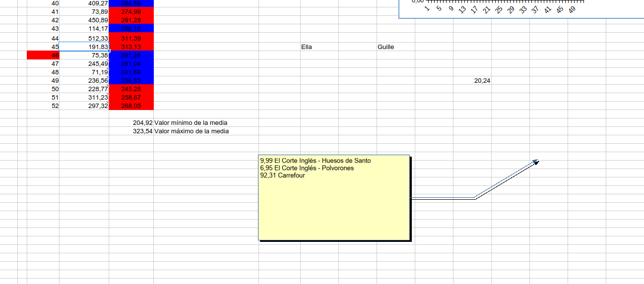Screen dimensions: 644x284
Task: Click the cell with value 20,24
Action: tap(472, 81)
